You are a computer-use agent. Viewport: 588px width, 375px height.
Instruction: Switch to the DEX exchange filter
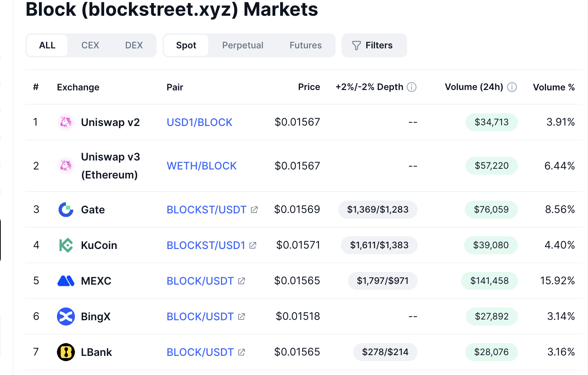(x=134, y=45)
